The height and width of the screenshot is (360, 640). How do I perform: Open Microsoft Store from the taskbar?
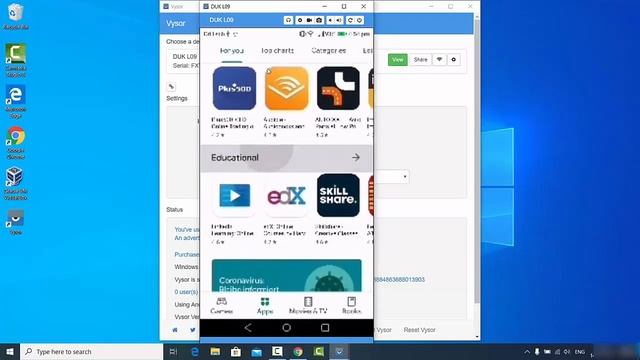coord(236,352)
